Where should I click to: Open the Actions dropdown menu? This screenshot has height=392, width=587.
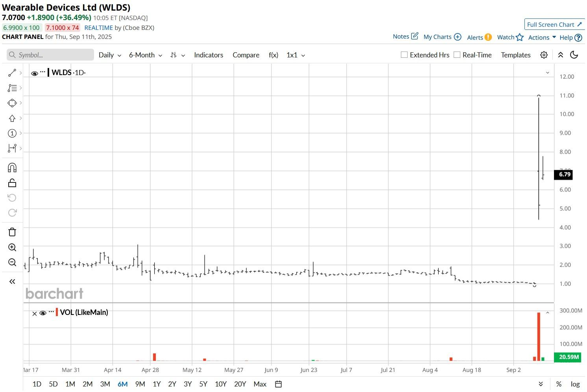coord(542,37)
